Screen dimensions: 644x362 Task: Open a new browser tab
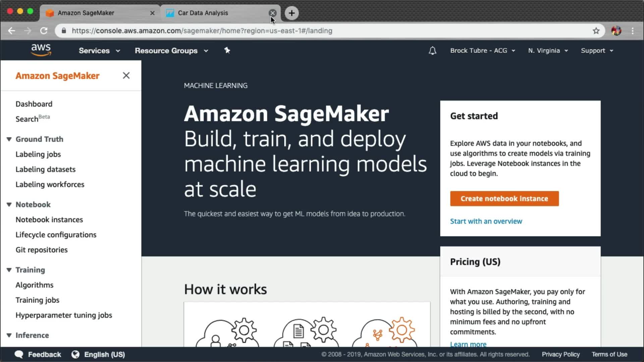coord(291,13)
